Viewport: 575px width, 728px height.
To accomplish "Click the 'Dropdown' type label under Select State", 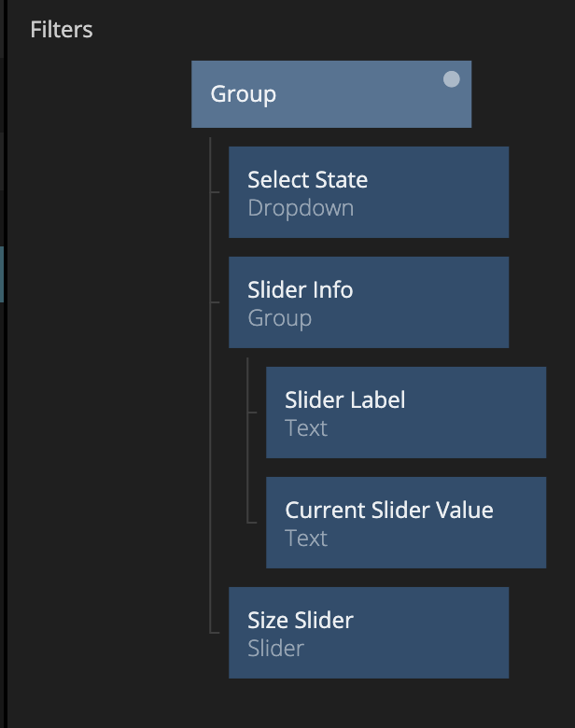I will (x=301, y=208).
